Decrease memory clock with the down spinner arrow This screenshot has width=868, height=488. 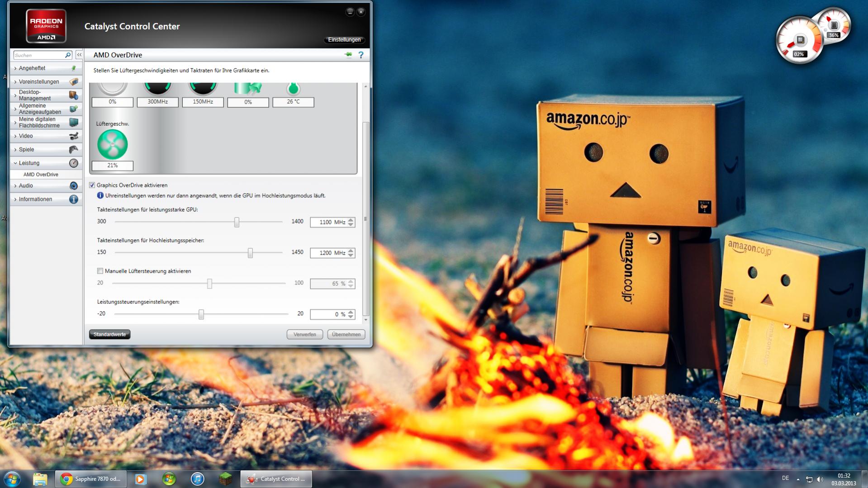click(x=351, y=256)
